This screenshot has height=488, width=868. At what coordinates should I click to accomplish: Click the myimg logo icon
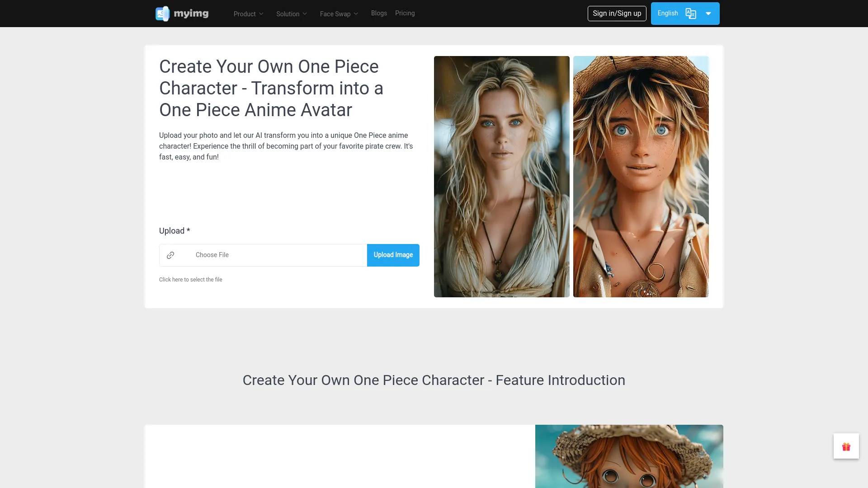coord(161,13)
